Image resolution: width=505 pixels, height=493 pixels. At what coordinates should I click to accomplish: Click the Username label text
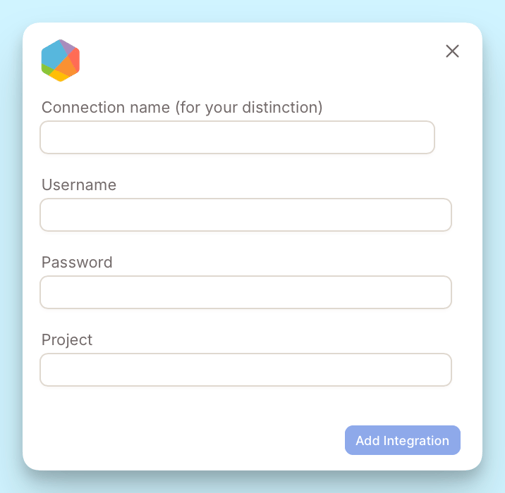coord(79,185)
